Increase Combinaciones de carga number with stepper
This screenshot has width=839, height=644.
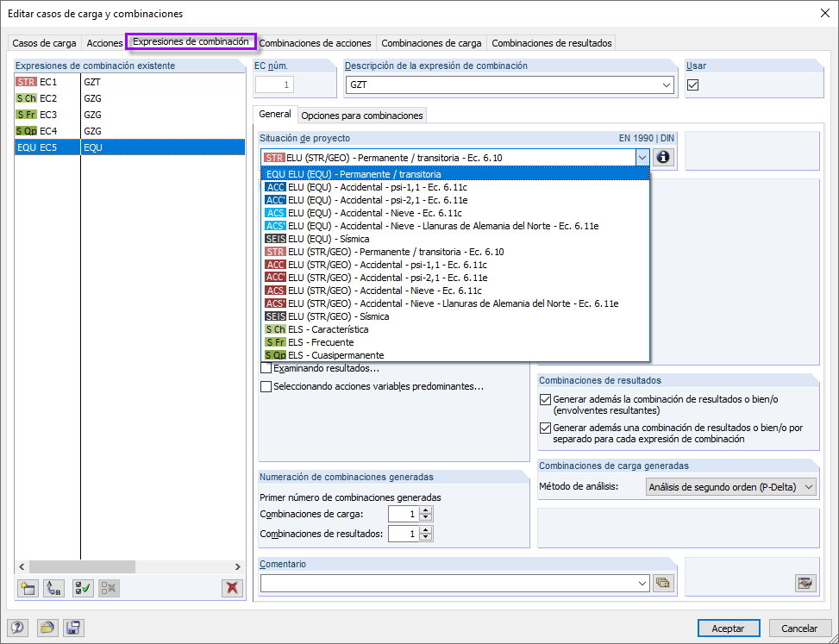point(425,510)
